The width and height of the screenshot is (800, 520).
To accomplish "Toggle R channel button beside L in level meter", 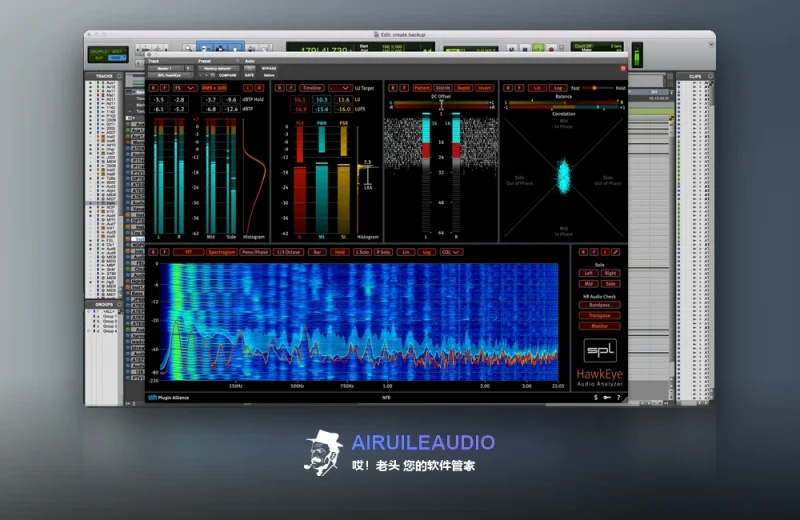I will click(259, 88).
